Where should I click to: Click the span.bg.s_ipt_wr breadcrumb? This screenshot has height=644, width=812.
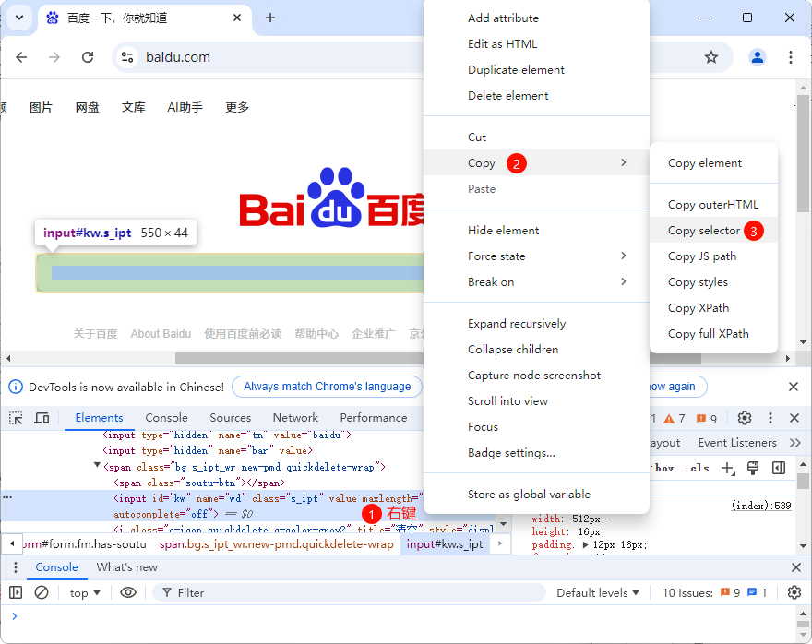click(277, 544)
